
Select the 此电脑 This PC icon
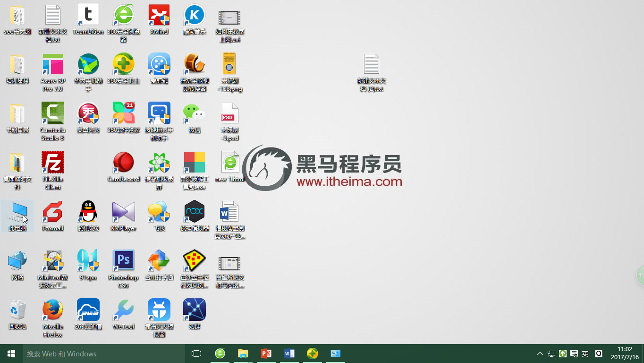(17, 216)
